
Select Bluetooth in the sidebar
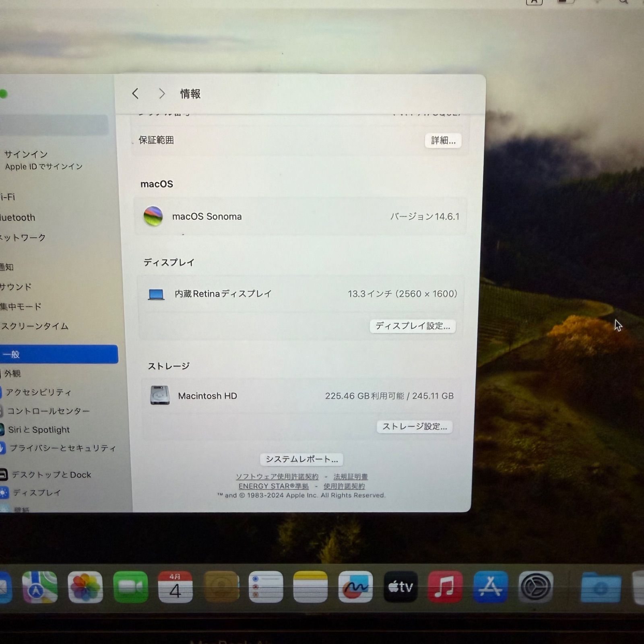coord(18,217)
